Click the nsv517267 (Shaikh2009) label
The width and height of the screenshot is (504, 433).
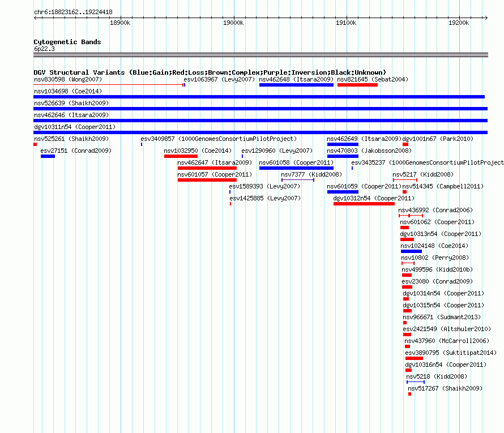[445, 388]
